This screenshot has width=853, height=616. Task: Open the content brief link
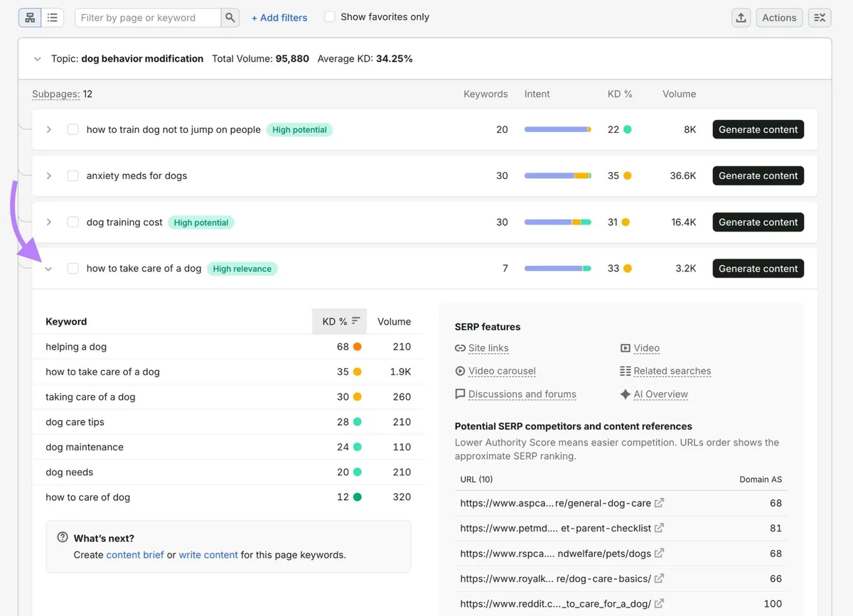coord(135,555)
